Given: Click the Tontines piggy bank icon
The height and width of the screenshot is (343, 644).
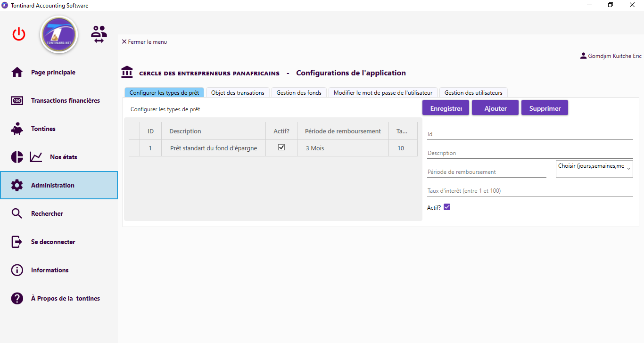Looking at the screenshot, I should click(17, 129).
